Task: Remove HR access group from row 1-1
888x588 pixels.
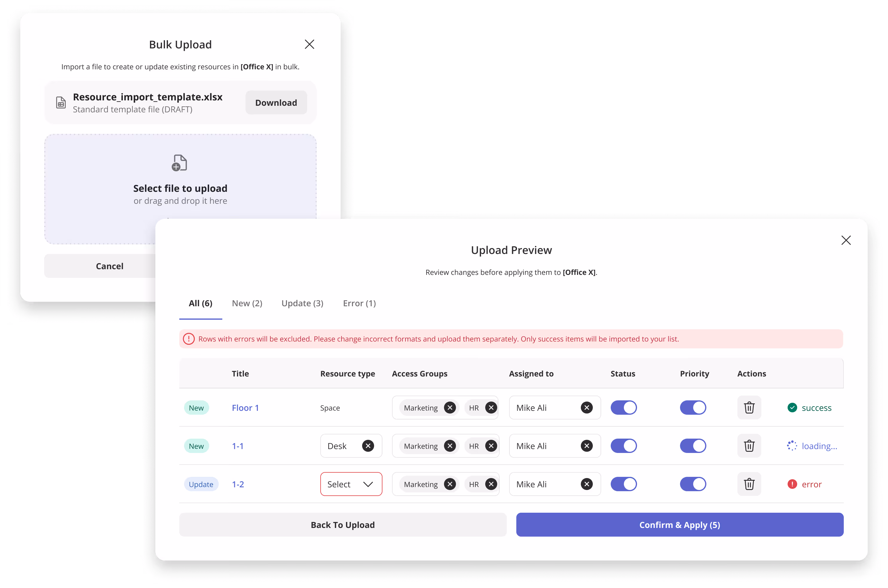Action: click(491, 446)
